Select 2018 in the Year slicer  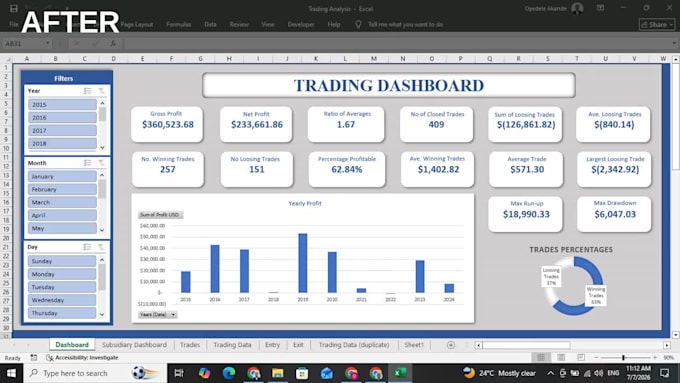62,144
